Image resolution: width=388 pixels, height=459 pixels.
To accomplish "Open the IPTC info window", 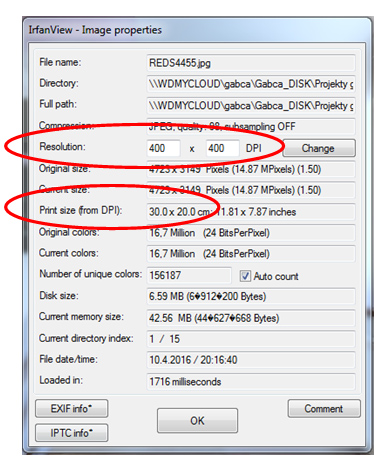I will [71, 433].
